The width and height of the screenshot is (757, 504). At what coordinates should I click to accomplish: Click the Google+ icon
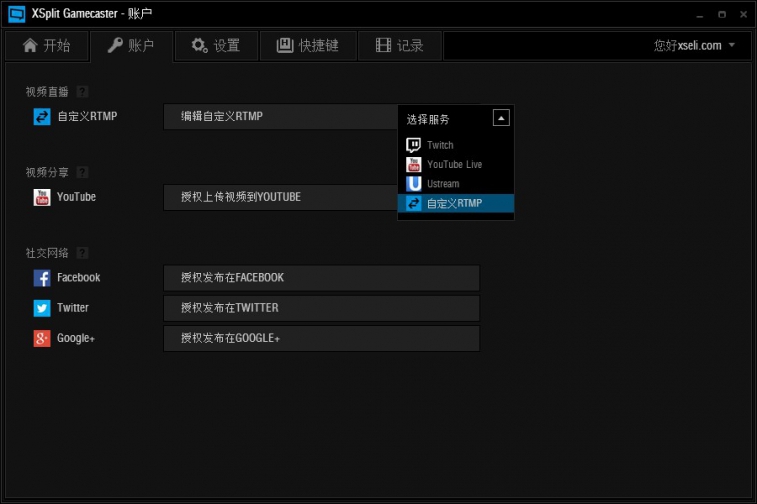pos(42,338)
